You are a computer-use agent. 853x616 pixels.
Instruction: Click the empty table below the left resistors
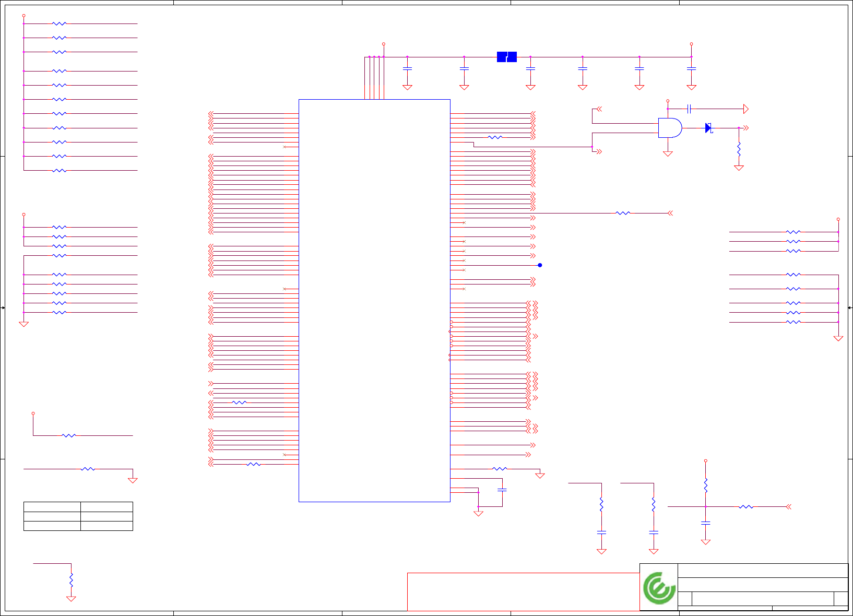pyautogui.click(x=78, y=516)
